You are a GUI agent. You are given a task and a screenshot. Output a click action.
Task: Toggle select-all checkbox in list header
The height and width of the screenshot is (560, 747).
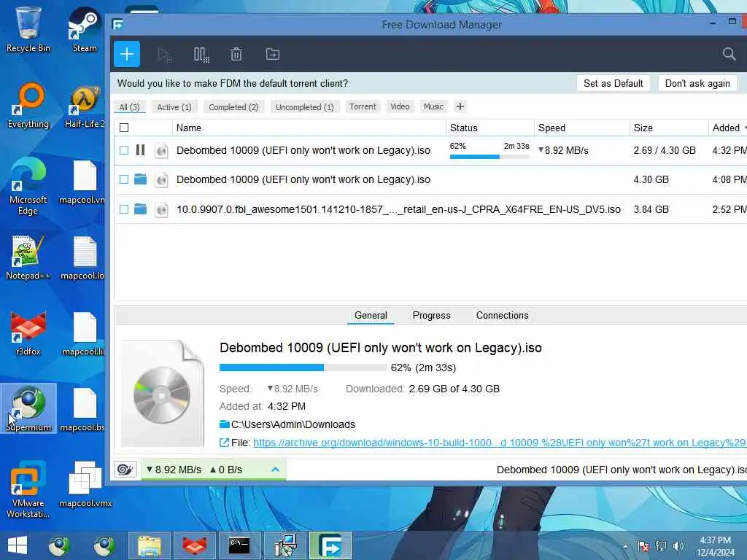tap(124, 128)
